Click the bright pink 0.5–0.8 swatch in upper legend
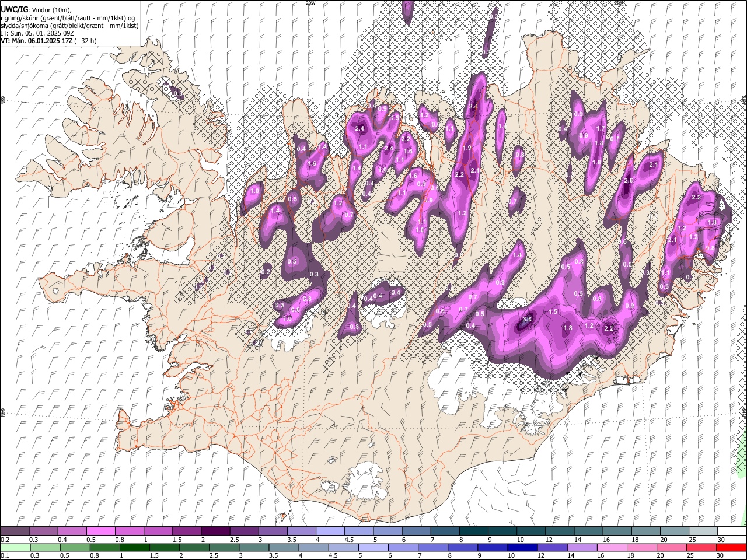The width and height of the screenshot is (747, 560). coord(100,531)
